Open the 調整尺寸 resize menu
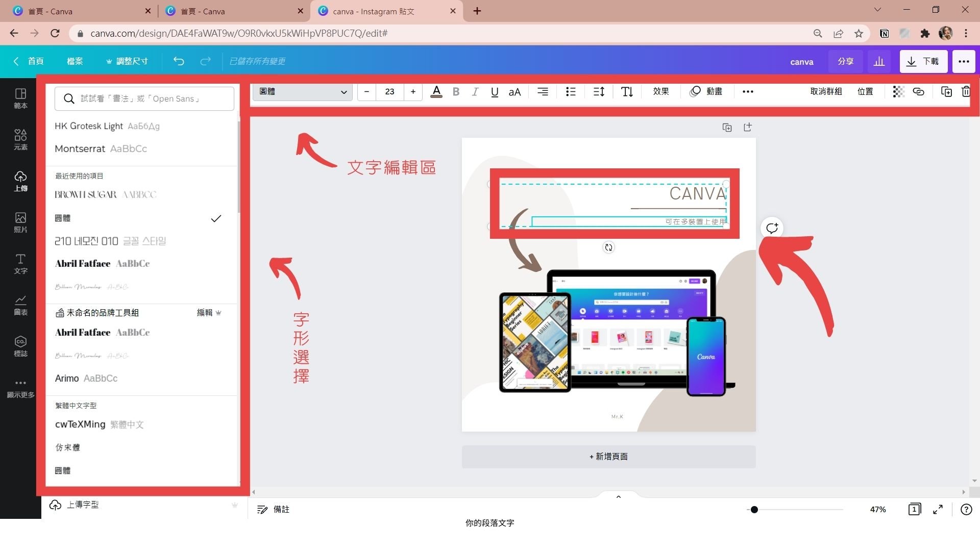 click(x=127, y=61)
